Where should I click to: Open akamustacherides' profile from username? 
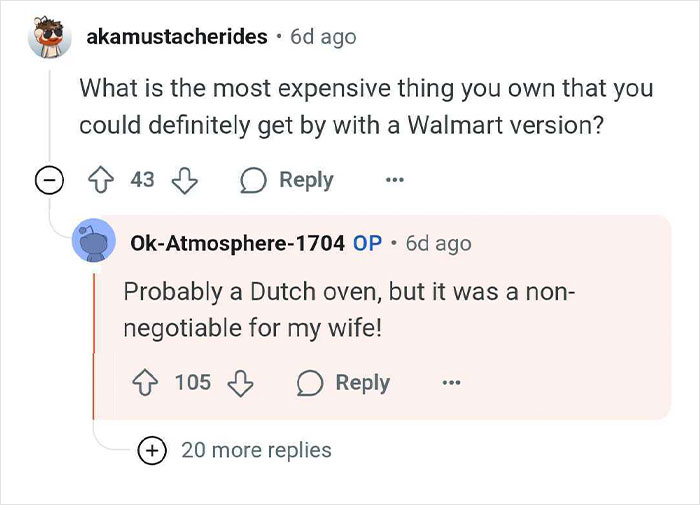click(x=177, y=37)
